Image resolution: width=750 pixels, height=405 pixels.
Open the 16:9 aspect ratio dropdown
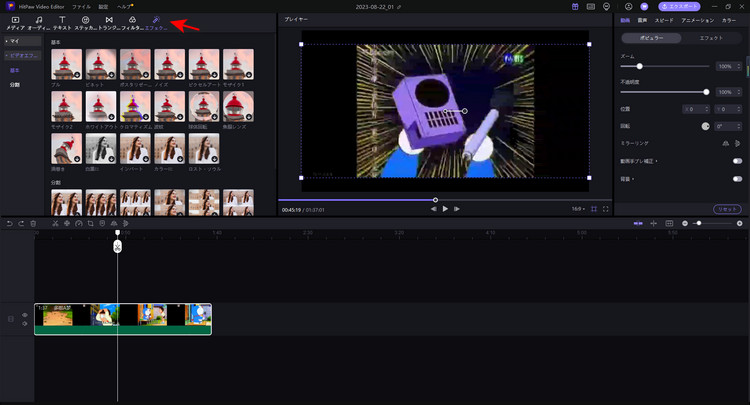coord(577,209)
